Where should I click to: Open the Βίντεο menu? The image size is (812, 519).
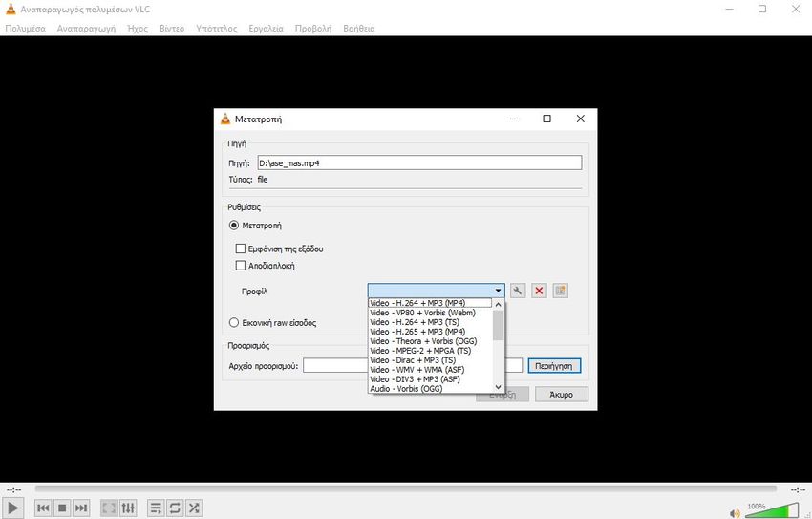[x=172, y=29]
